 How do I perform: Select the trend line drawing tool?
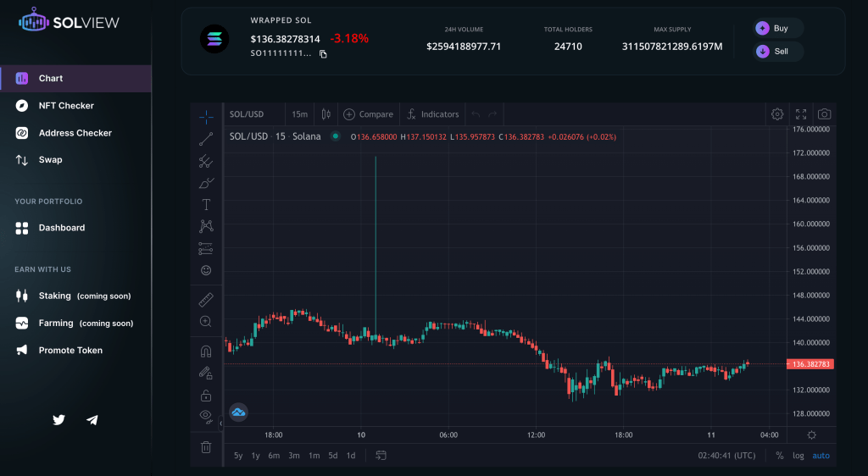(206, 139)
